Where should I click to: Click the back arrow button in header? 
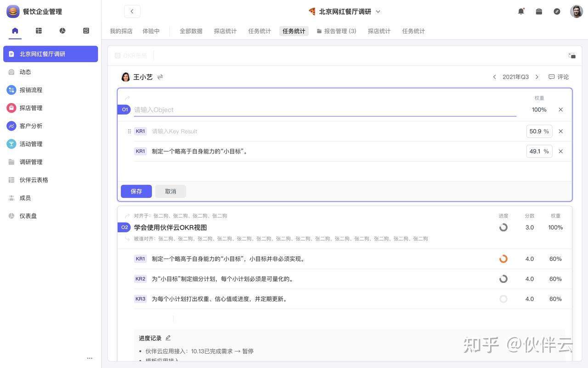(132, 11)
